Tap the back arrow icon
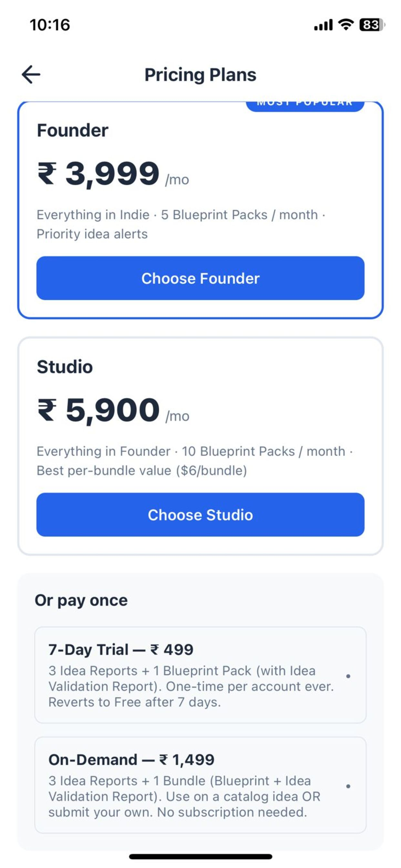The image size is (401, 868). (x=31, y=75)
